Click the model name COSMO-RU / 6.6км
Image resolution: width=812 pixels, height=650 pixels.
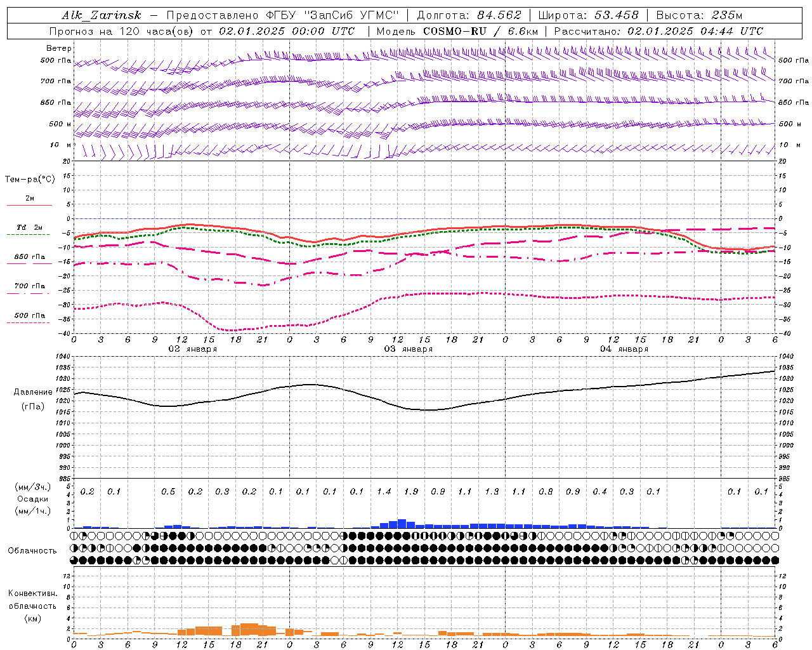pyautogui.click(x=480, y=31)
